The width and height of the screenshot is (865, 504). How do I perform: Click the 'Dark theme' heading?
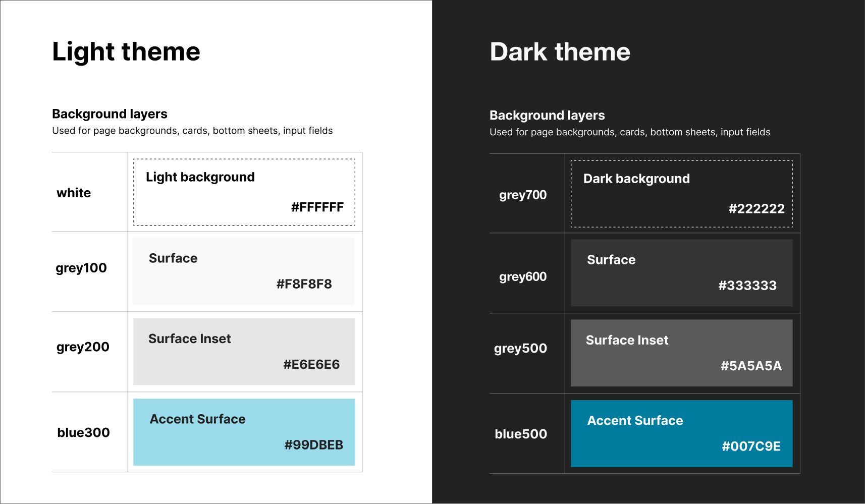[x=560, y=51]
